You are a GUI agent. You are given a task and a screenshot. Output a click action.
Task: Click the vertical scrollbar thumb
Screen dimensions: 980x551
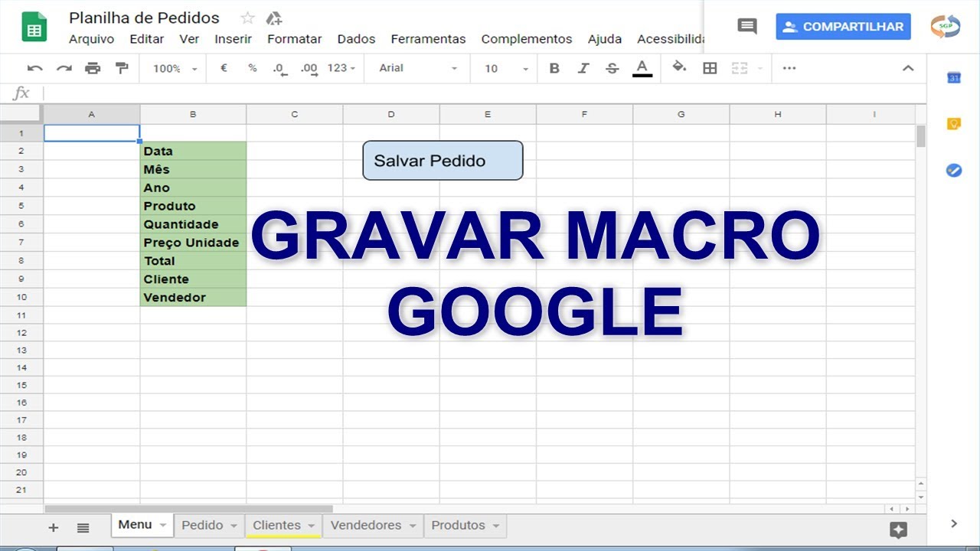[920, 136]
